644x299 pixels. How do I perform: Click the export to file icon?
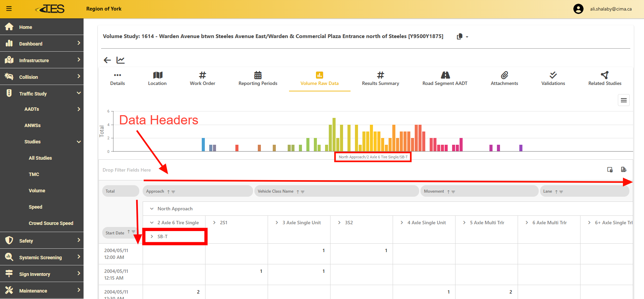pyautogui.click(x=624, y=170)
